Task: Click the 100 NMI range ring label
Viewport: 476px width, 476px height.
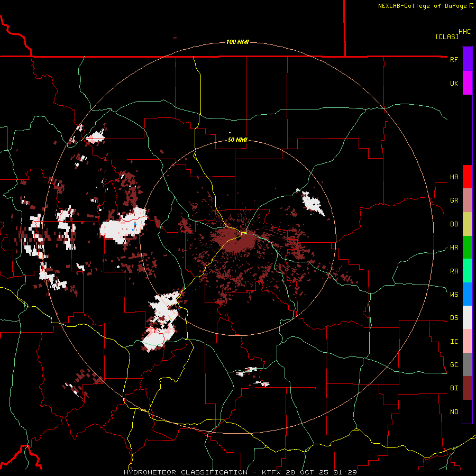Action: tap(237, 42)
